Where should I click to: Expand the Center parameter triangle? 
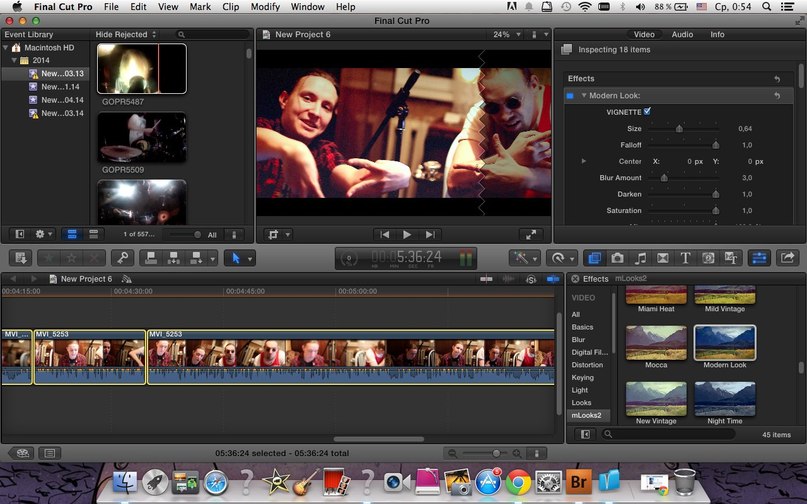(x=584, y=161)
